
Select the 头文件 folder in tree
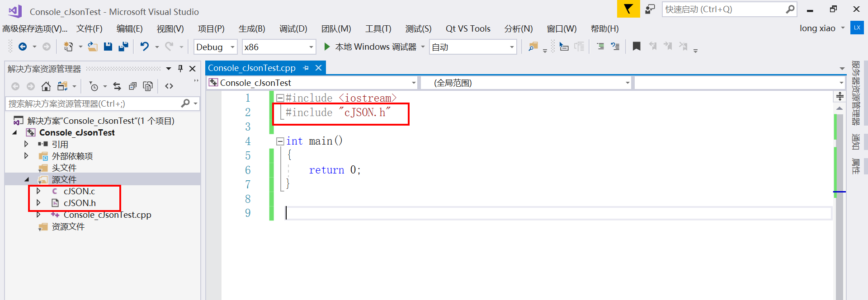64,168
